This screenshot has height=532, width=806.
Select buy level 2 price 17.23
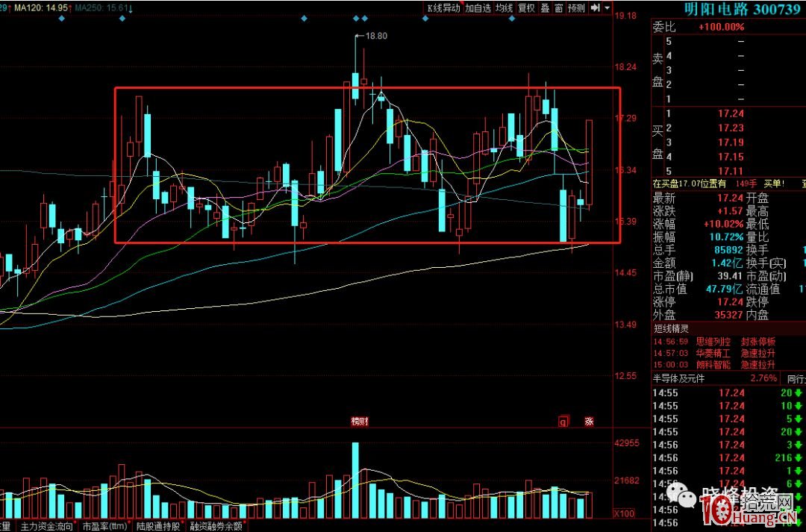(731, 128)
